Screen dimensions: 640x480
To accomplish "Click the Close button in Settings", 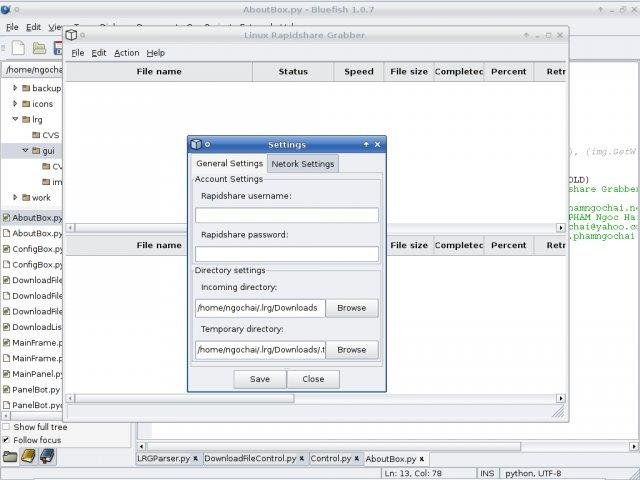I will pos(313,379).
